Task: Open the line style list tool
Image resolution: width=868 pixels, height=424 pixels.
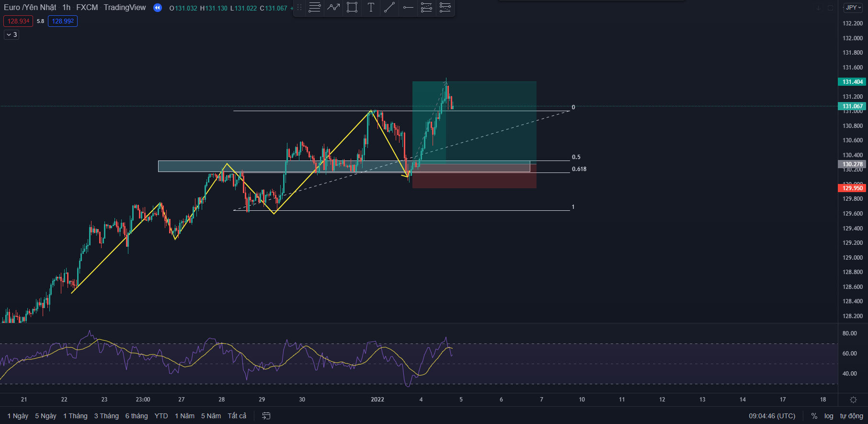Action: click(315, 8)
